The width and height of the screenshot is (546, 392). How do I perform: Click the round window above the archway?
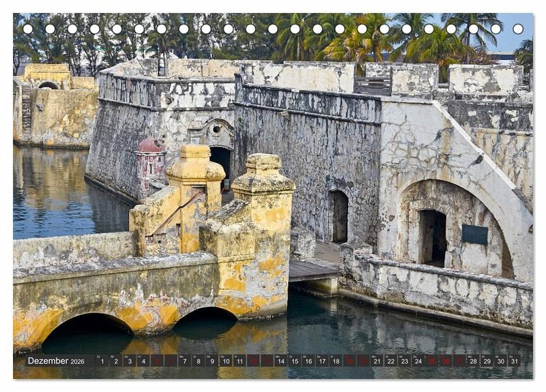point(216,130)
